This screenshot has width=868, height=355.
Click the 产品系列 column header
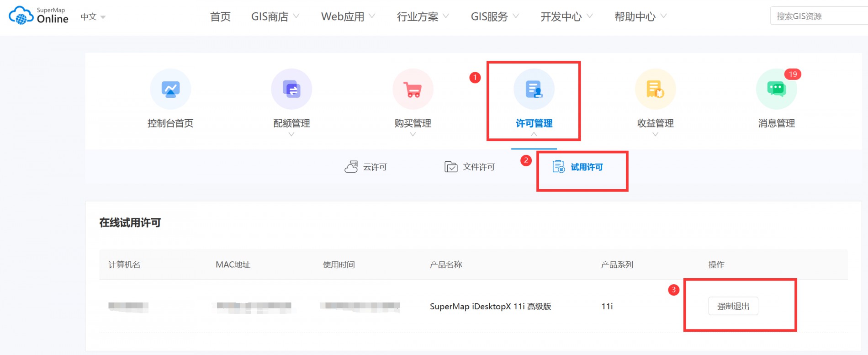(x=617, y=265)
